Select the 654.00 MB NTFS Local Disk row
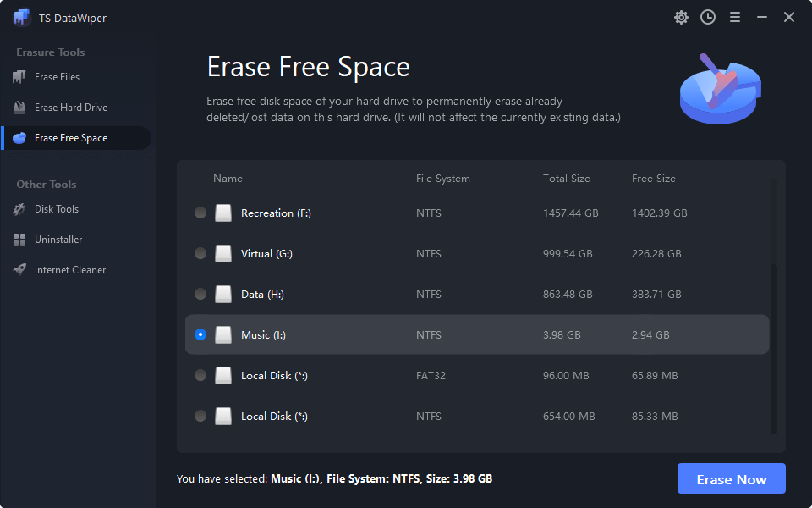Screen dimensions: 812x508 point(474,417)
